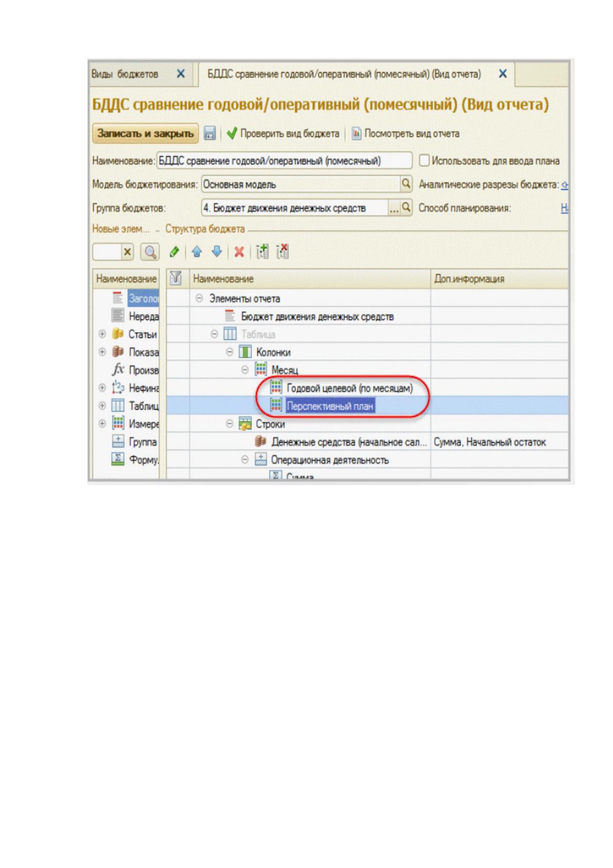Move element up with blue arrow
The height and width of the screenshot is (868, 613).
[x=196, y=252]
